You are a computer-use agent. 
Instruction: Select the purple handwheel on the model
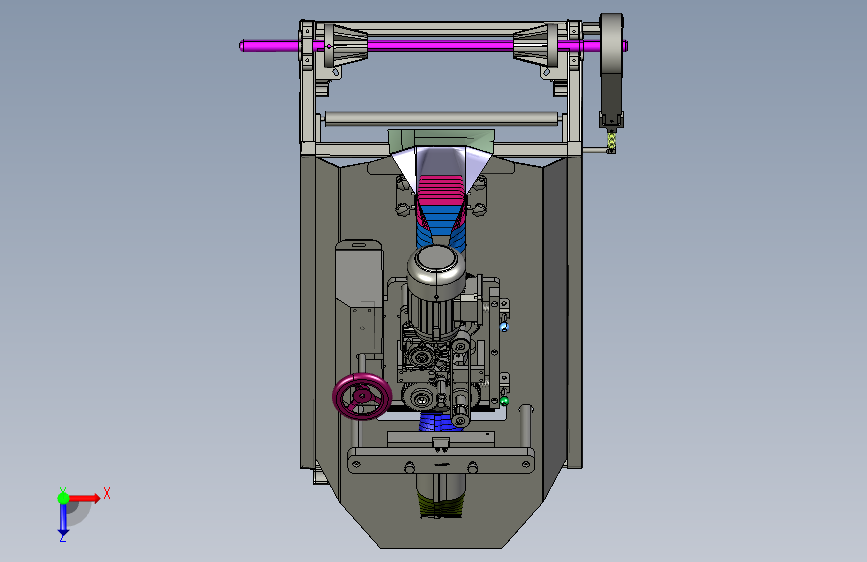(x=362, y=397)
